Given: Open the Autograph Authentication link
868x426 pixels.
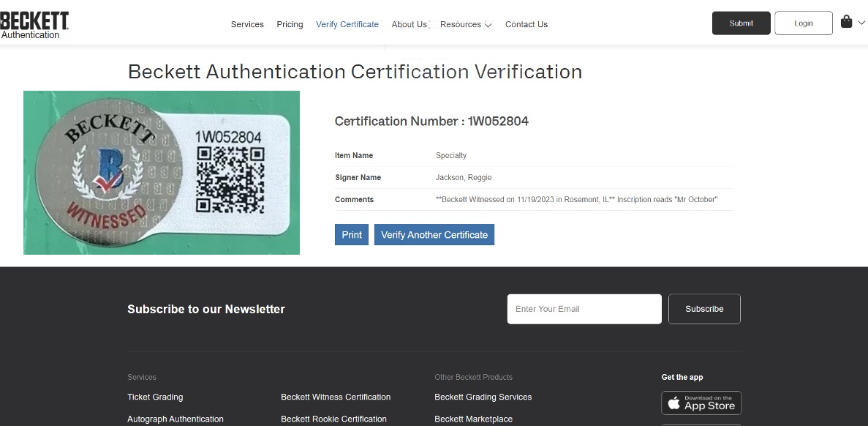Looking at the screenshot, I should pyautogui.click(x=176, y=419).
